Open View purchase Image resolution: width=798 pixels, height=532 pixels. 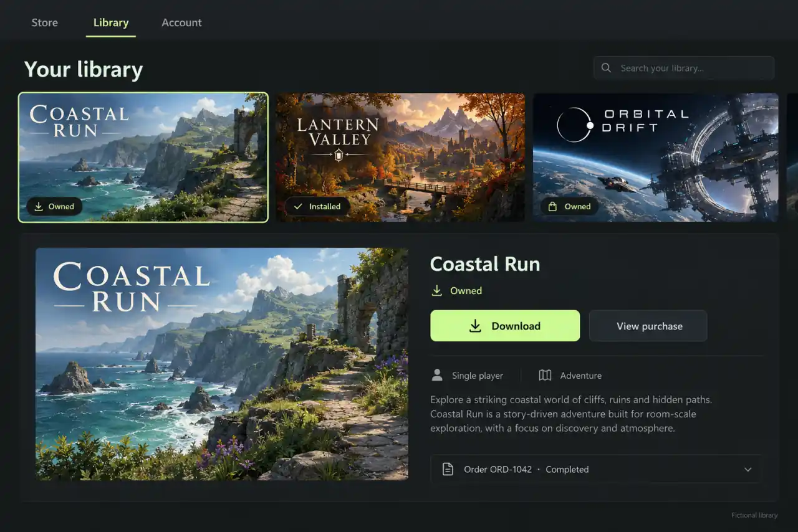click(648, 326)
